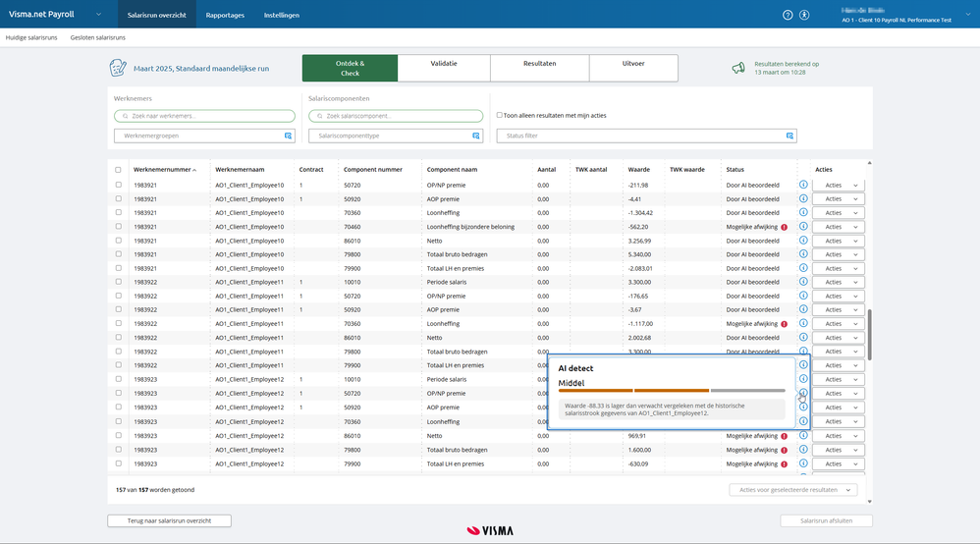Show info for Employee10 AOP premie row
Screen dimensions: 980x544
803,198
